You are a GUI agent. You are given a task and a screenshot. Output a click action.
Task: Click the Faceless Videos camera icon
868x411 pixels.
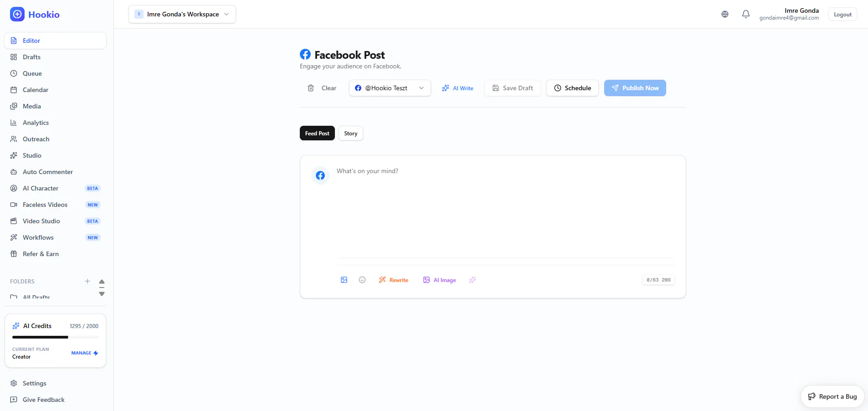[x=14, y=205]
